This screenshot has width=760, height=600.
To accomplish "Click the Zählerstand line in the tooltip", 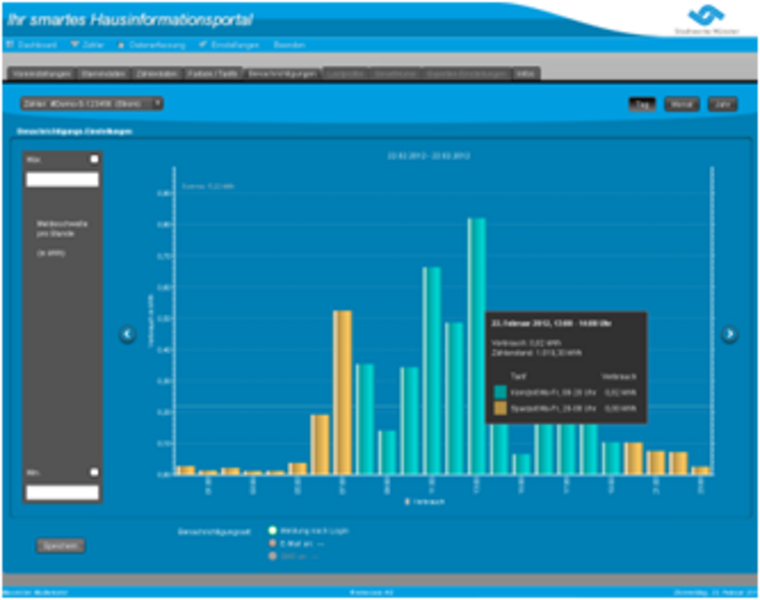I will 537,353.
